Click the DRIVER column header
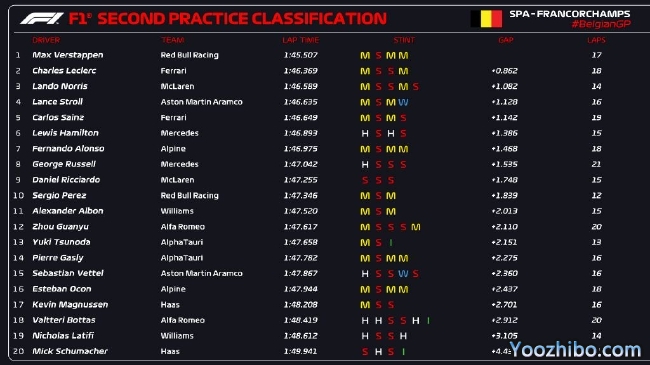 pyautogui.click(x=46, y=40)
